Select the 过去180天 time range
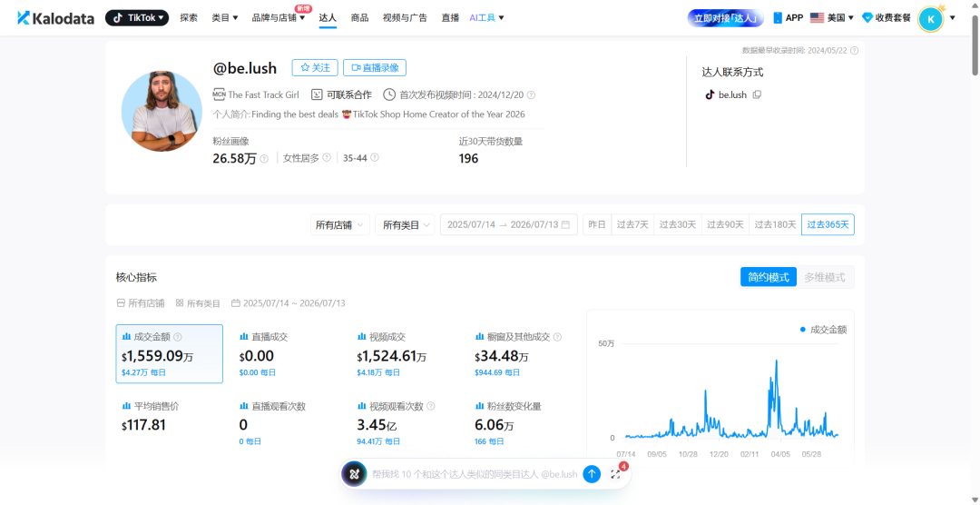Image resolution: width=980 pixels, height=505 pixels. (x=775, y=224)
